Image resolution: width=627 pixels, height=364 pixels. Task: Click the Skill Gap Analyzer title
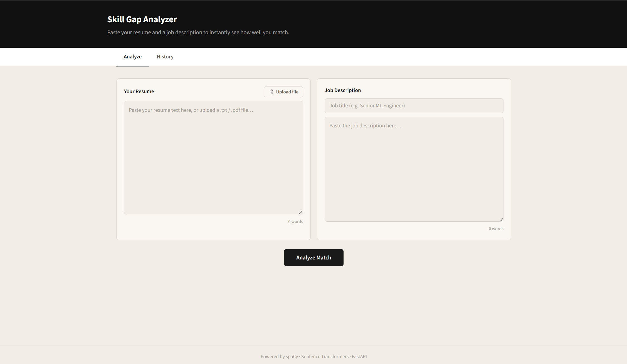click(x=142, y=19)
